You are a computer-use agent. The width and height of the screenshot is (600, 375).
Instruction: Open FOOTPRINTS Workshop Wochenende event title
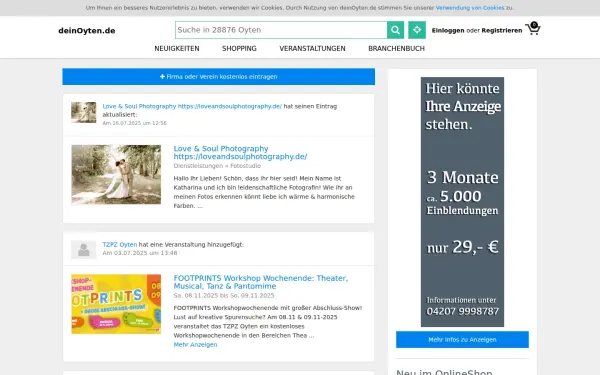click(261, 282)
